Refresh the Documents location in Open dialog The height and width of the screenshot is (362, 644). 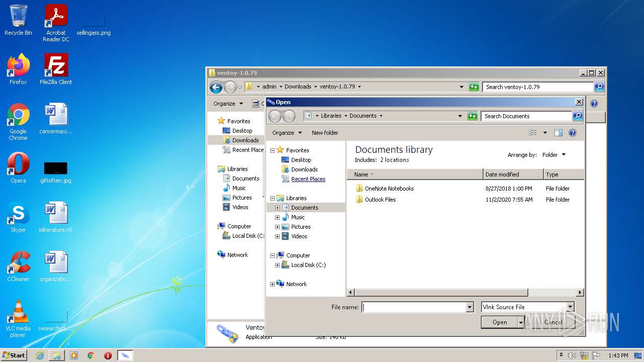pyautogui.click(x=472, y=116)
